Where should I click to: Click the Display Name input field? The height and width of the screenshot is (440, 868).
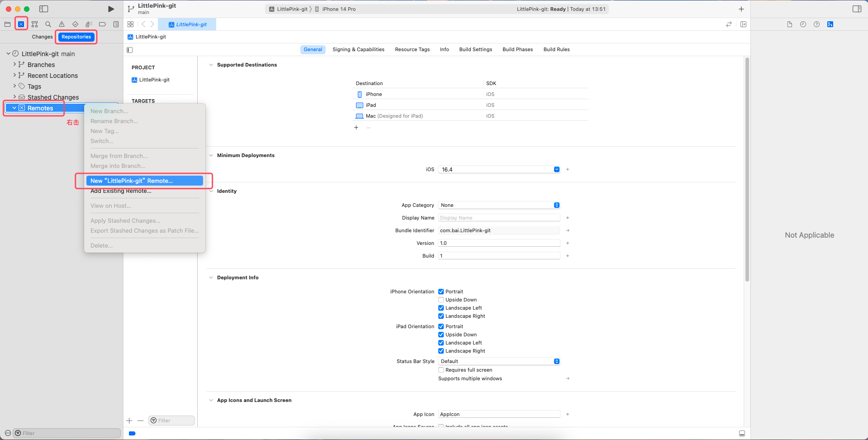pyautogui.click(x=499, y=218)
